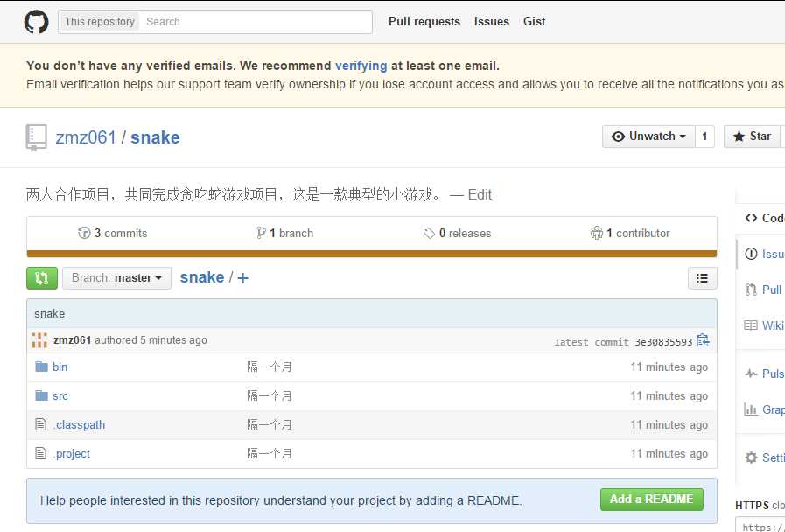Open the Branch: master selector
Viewport: 785px width, 532px height.
click(116, 278)
